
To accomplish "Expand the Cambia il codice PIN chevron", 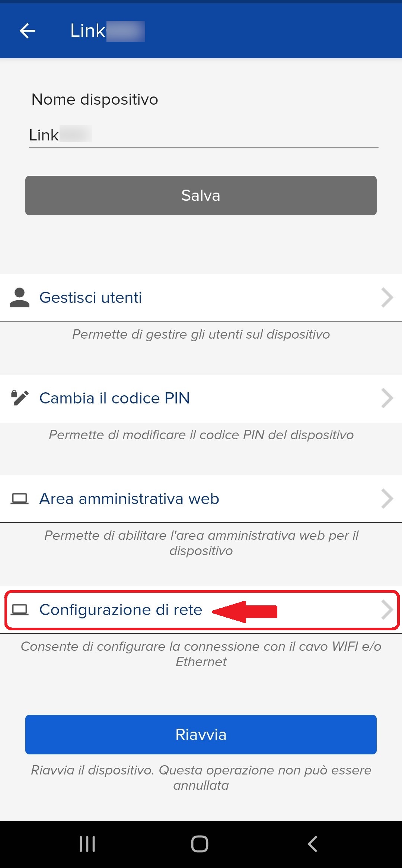I will (387, 398).
